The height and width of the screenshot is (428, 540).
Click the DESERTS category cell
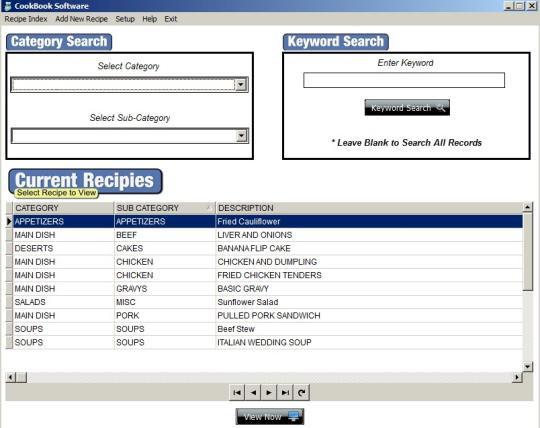point(63,248)
